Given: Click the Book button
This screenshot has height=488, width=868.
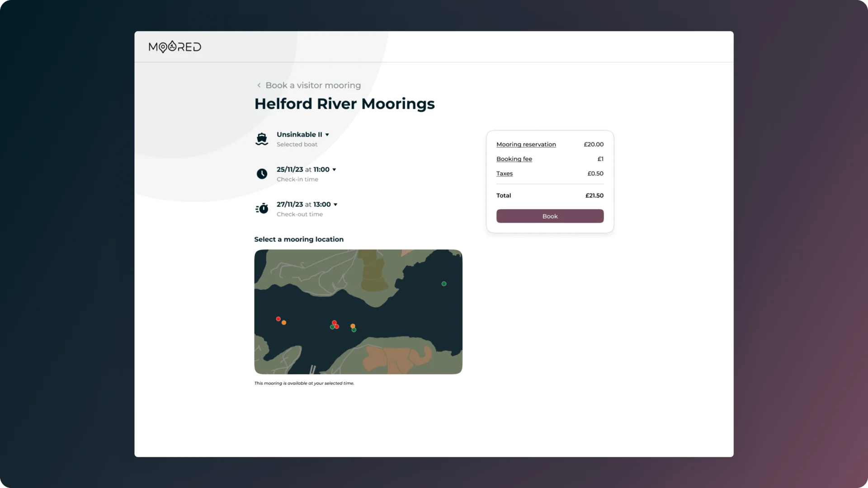Looking at the screenshot, I should point(550,216).
